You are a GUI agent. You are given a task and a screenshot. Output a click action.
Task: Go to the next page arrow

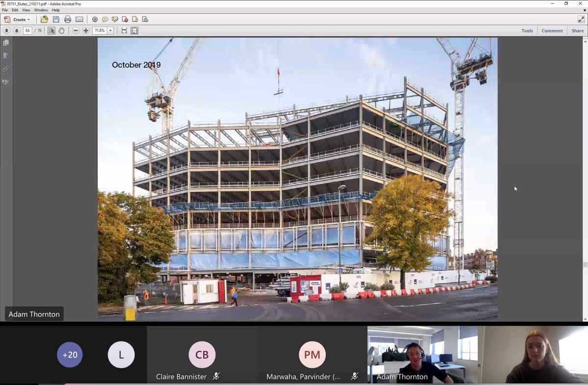coord(17,30)
